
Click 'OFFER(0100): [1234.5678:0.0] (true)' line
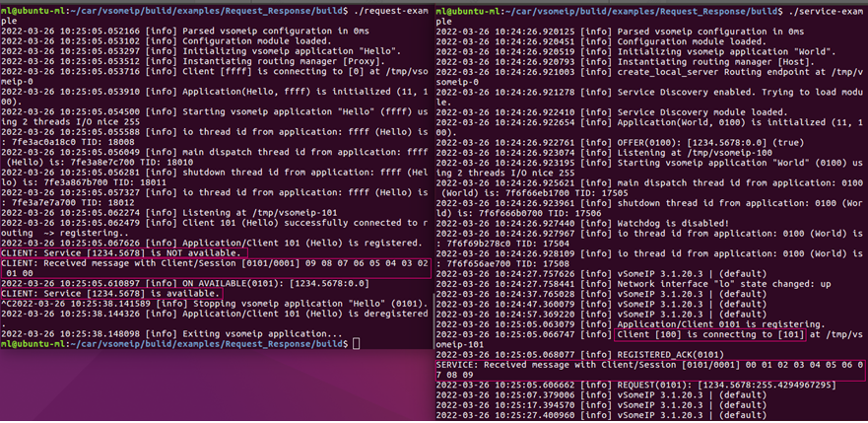click(620, 142)
